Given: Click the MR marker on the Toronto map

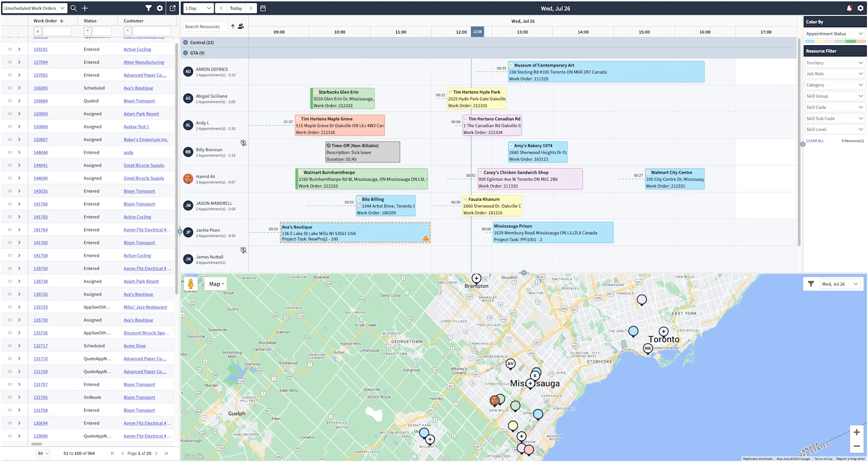Looking at the screenshot, I should pyautogui.click(x=648, y=349).
